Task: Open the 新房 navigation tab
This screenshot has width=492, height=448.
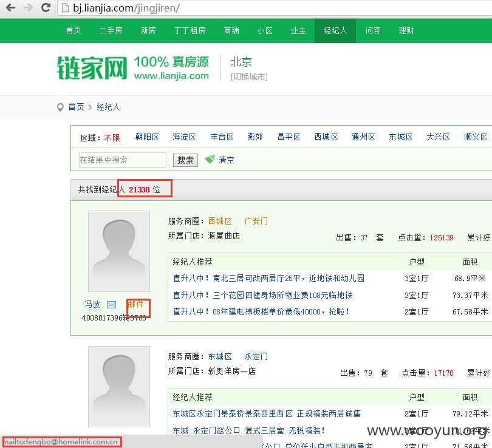Action: pyautogui.click(x=148, y=30)
